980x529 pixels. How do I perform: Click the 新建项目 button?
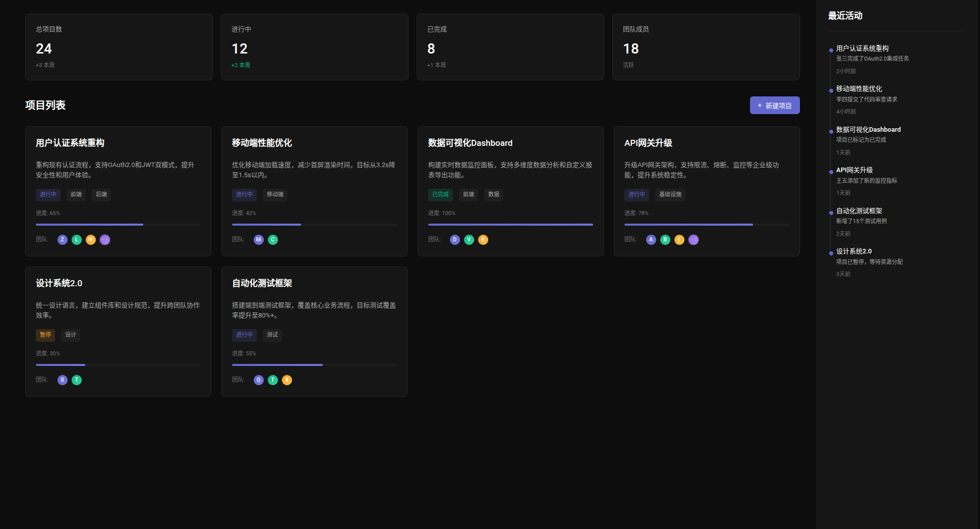[775, 105]
